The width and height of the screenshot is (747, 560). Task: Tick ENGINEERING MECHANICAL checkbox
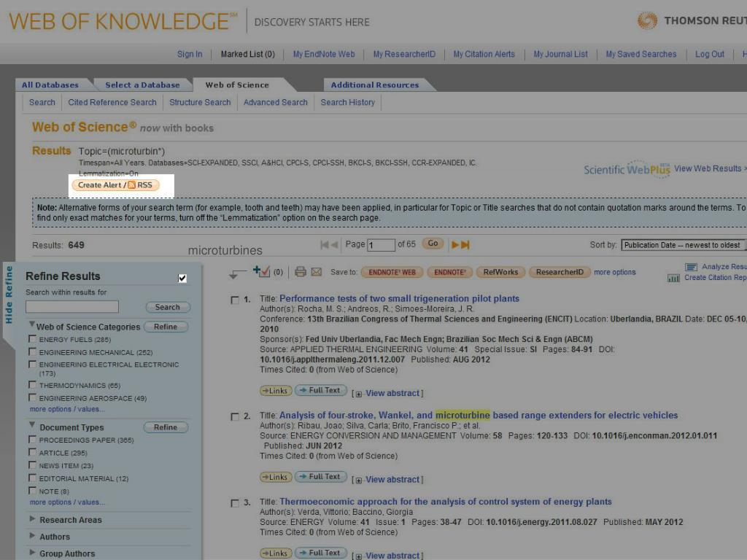tap(32, 351)
